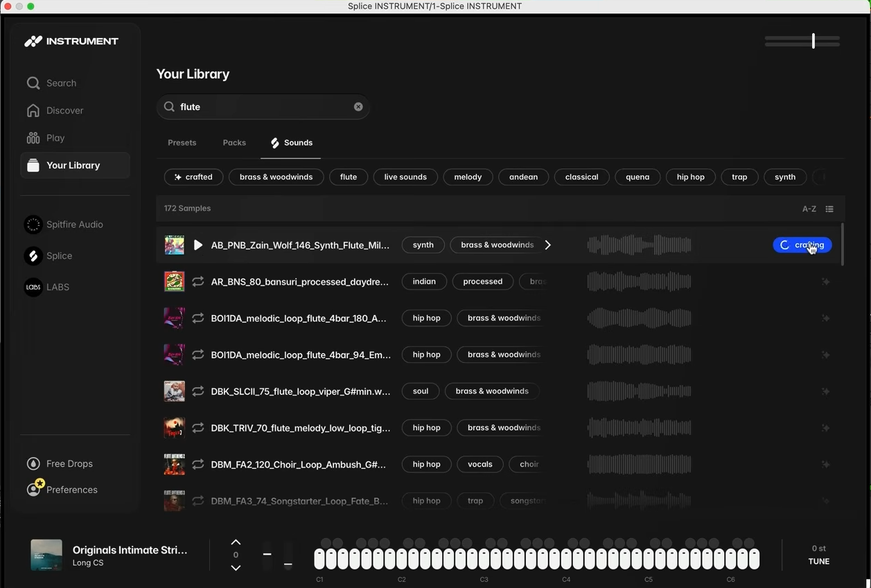Open Free Drops

pyautogui.click(x=60, y=464)
